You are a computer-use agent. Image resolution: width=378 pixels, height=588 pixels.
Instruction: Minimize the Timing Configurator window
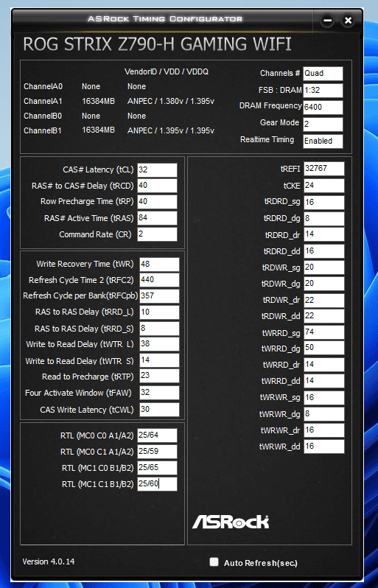point(327,20)
